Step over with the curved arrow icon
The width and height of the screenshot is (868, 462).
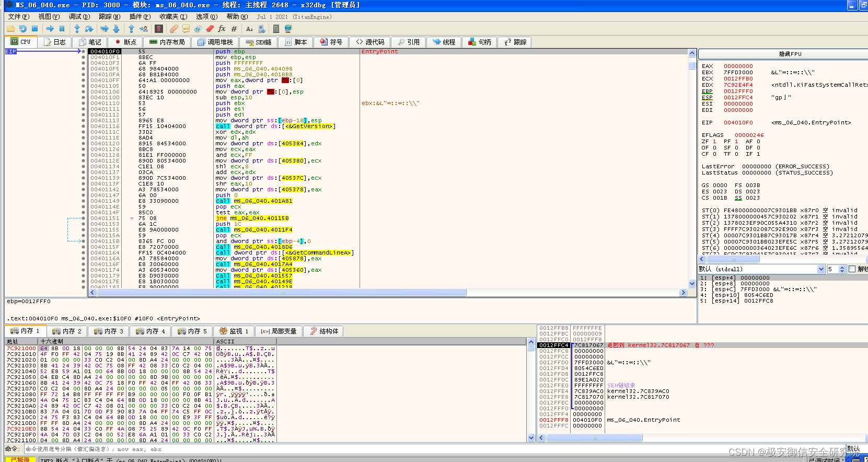click(x=89, y=29)
